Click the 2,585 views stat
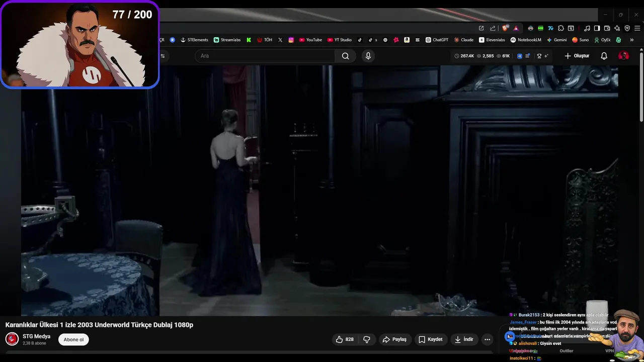Image resolution: width=644 pixels, height=362 pixels. 485,56
